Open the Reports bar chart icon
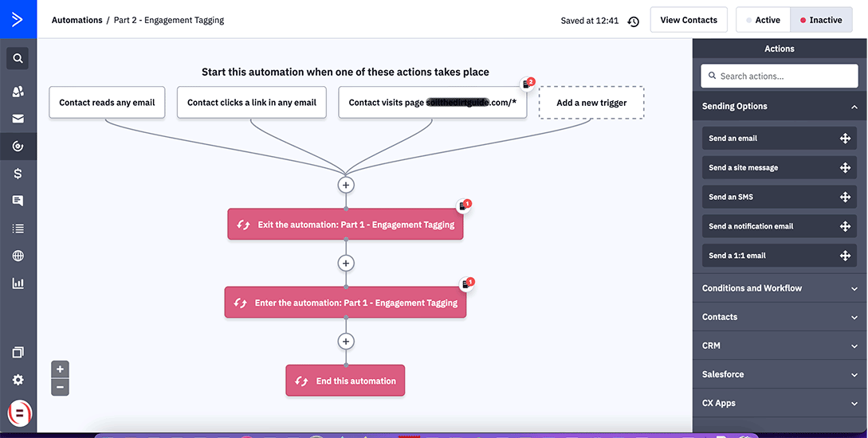Viewport: 868px width, 438px height. (18, 284)
